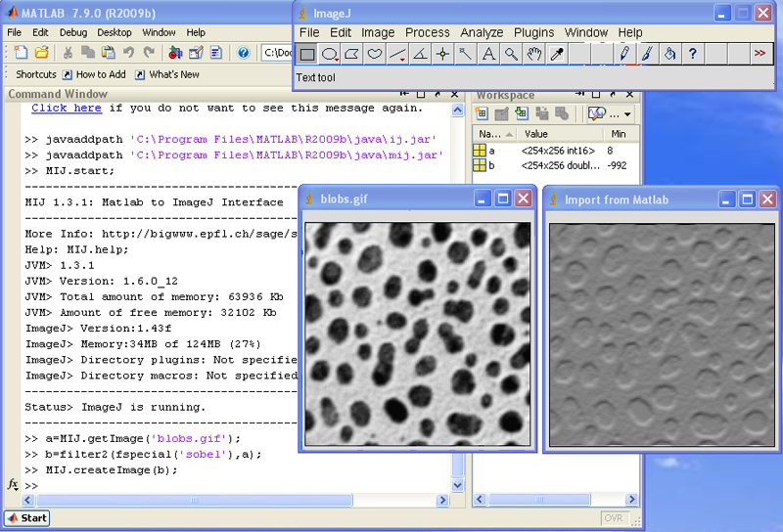Open the Simulink library icon in MATLAB

pyautogui.click(x=174, y=53)
